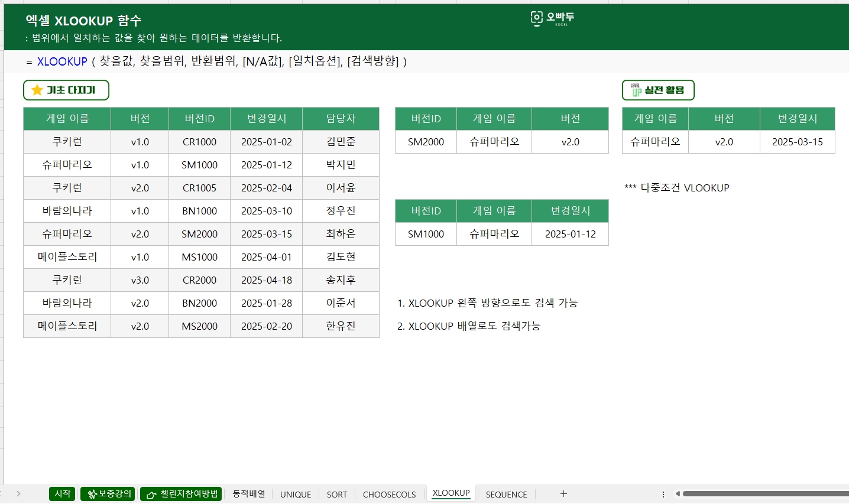The width and height of the screenshot is (849, 504).
Task: Select date cell 2025-03-10
Action: tap(266, 211)
